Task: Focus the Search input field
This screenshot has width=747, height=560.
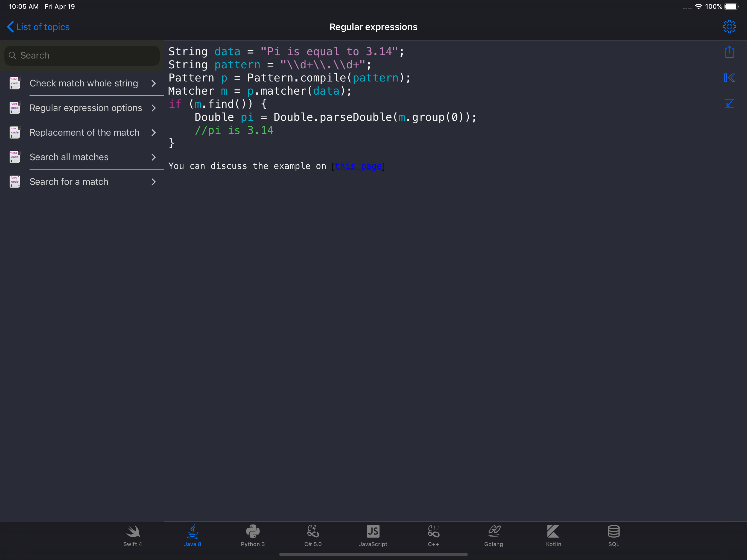Action: click(x=82, y=56)
